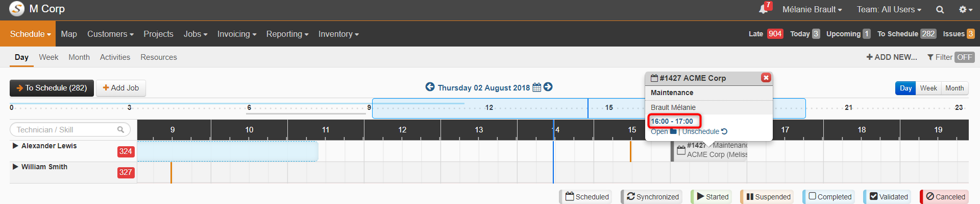Click the search magnifier icon
Viewport: 980px width, 204px height.
point(940,10)
